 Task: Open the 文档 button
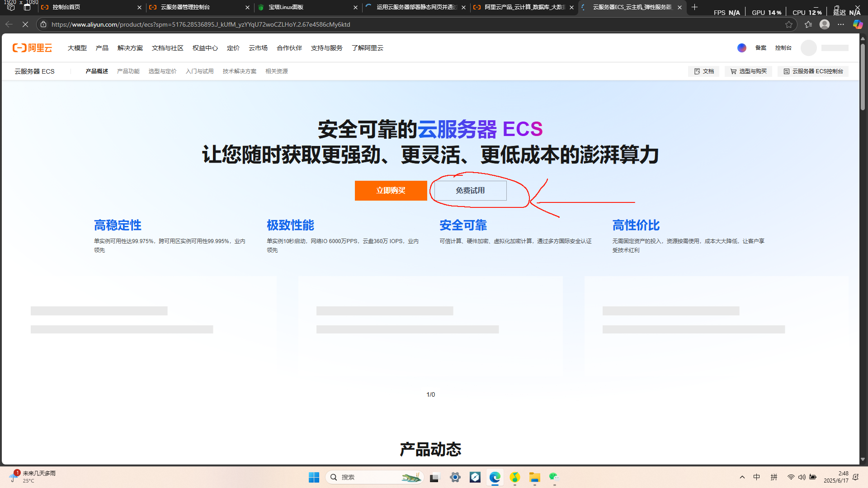click(703, 71)
